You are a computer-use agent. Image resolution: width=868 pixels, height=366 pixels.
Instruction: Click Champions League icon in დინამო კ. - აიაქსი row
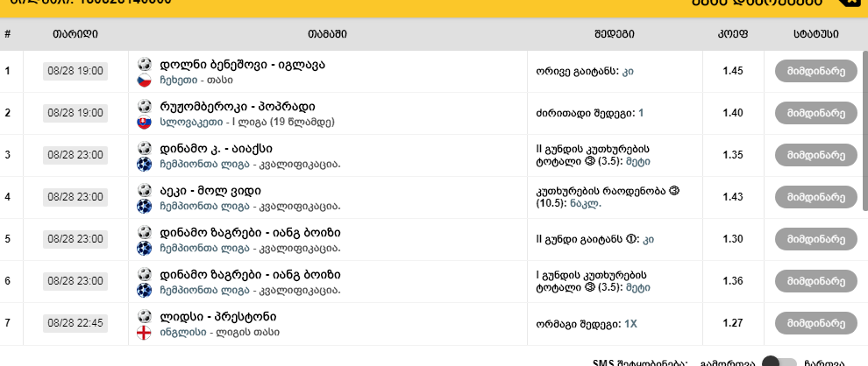click(x=146, y=164)
